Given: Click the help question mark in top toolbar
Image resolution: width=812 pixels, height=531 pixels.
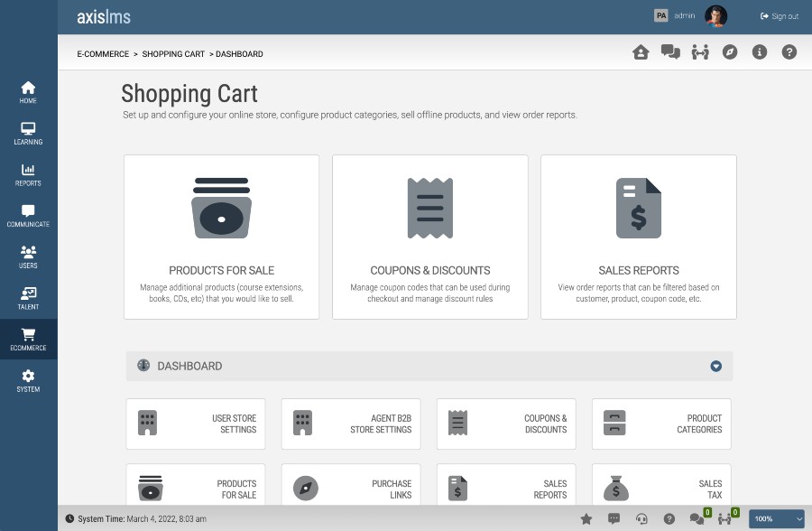Looking at the screenshot, I should click(x=789, y=51).
